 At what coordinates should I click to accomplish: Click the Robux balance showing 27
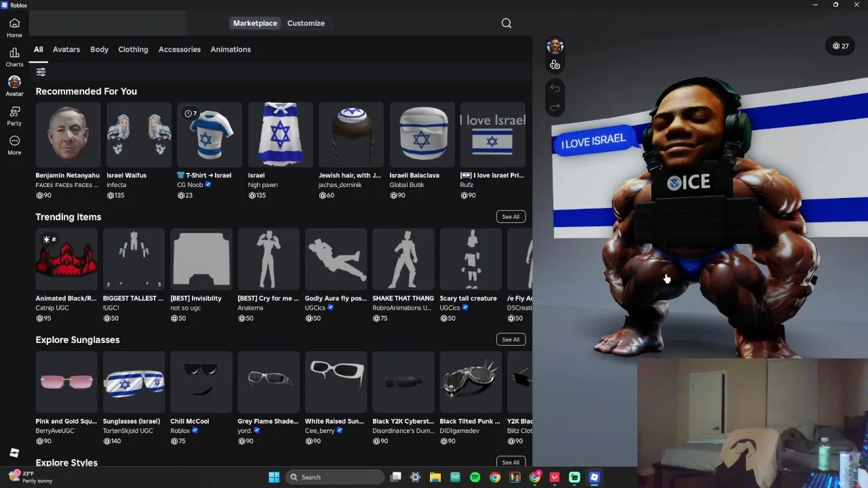(841, 46)
